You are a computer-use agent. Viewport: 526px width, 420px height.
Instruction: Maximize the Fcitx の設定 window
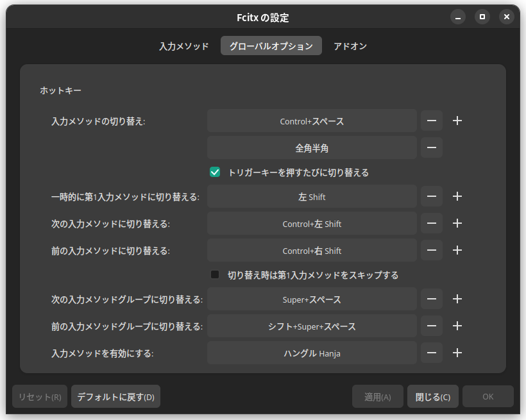point(482,17)
